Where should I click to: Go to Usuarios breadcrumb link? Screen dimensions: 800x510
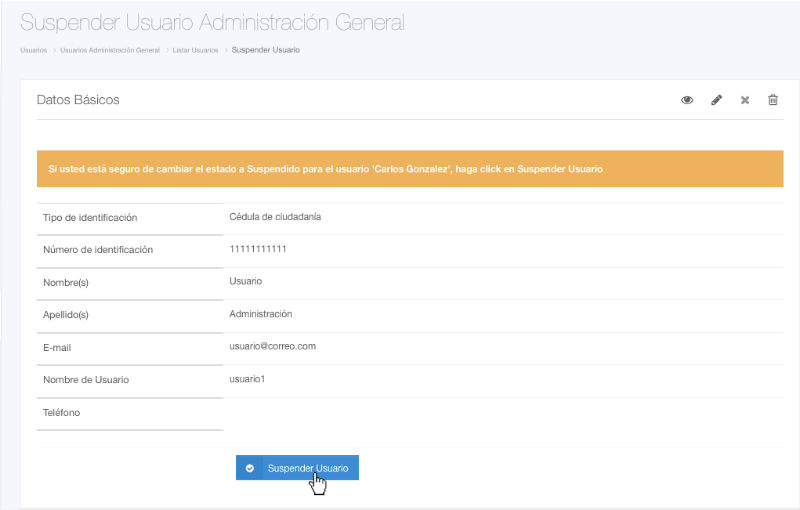[x=33, y=50]
